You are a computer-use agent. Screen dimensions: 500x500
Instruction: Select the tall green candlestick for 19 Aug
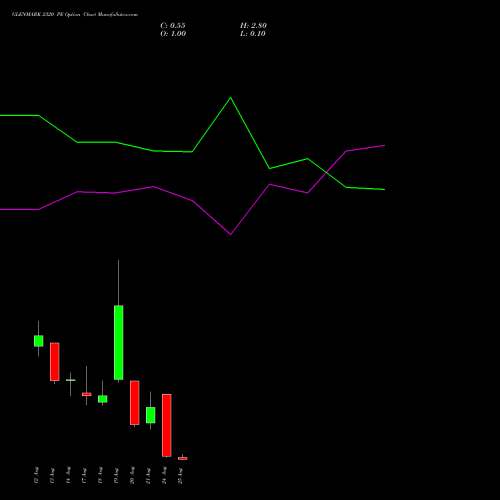coord(119,342)
